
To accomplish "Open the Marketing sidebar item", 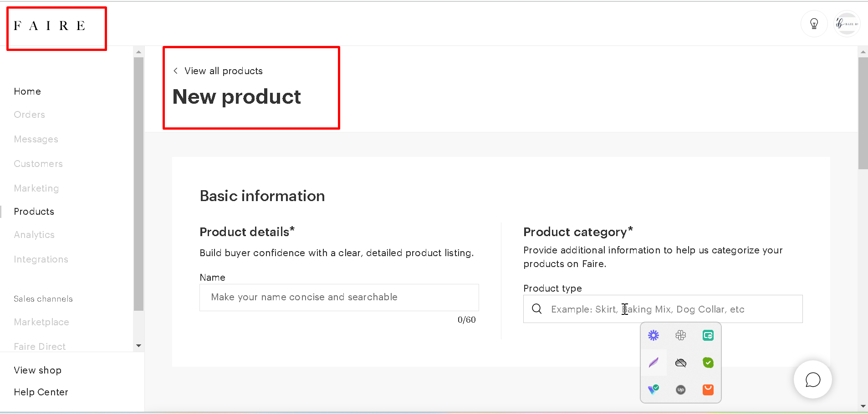I will coord(36,188).
